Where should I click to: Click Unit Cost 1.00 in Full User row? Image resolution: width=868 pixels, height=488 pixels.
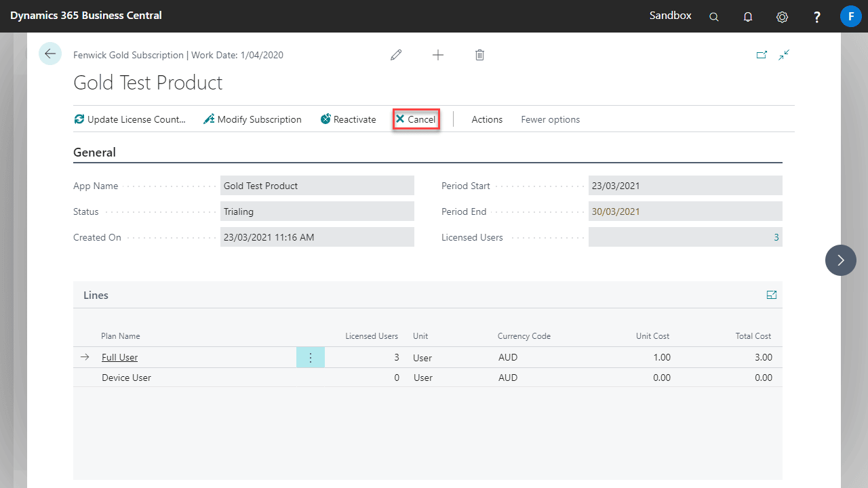[x=662, y=357]
